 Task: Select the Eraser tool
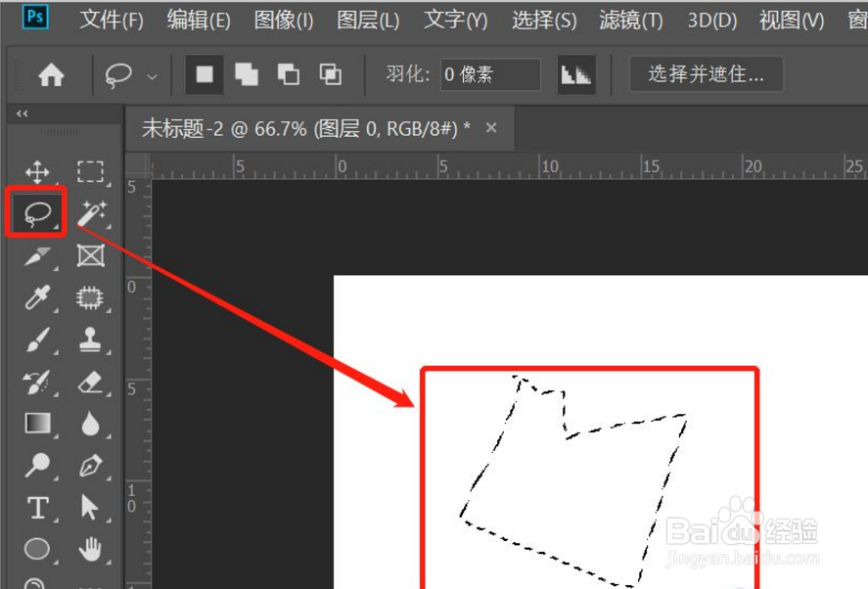point(91,382)
